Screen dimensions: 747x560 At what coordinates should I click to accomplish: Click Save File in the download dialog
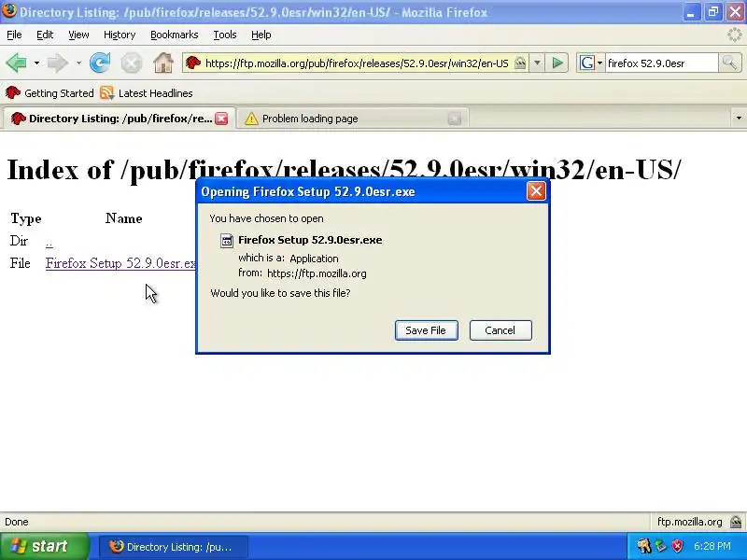click(x=427, y=330)
